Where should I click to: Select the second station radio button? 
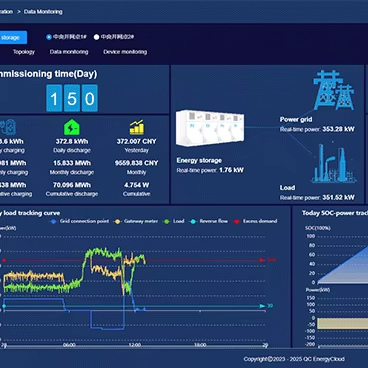tap(96, 37)
